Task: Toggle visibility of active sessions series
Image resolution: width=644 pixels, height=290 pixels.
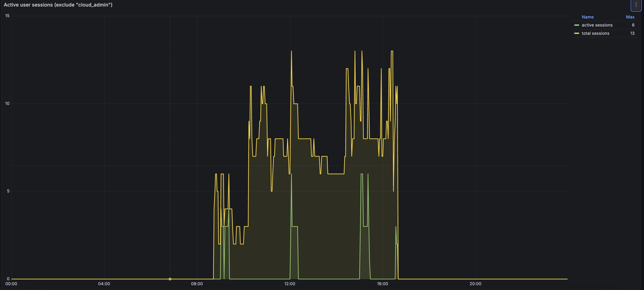Action: coord(597,25)
